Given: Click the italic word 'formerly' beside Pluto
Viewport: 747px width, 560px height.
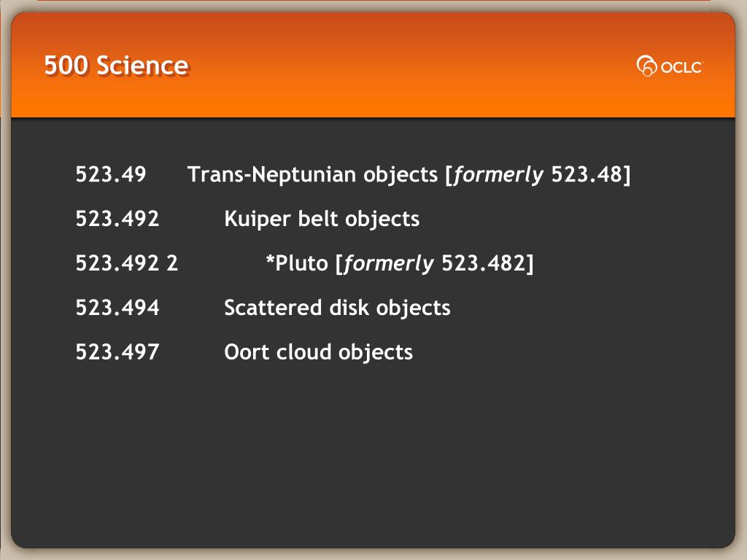Looking at the screenshot, I should pos(389,263).
